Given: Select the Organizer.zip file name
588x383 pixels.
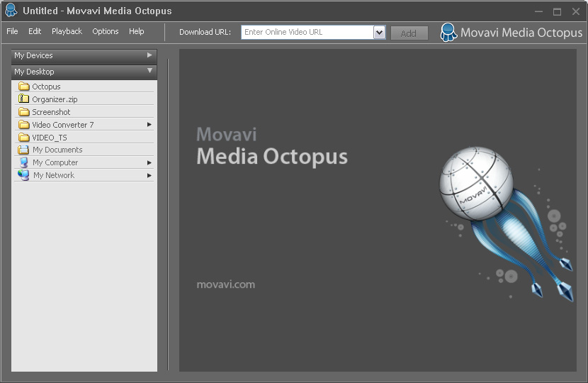Looking at the screenshot, I should 55,99.
